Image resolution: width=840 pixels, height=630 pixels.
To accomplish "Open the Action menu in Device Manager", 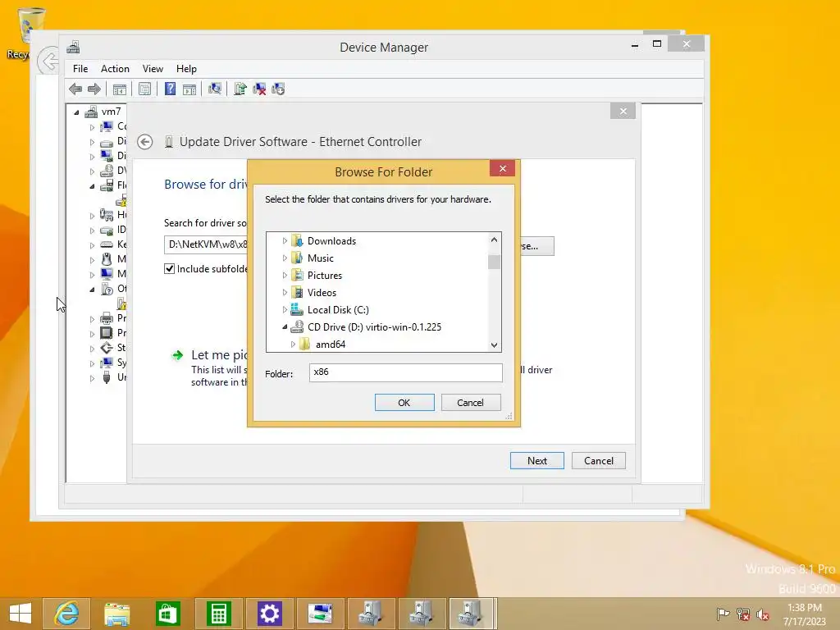I will tap(115, 69).
